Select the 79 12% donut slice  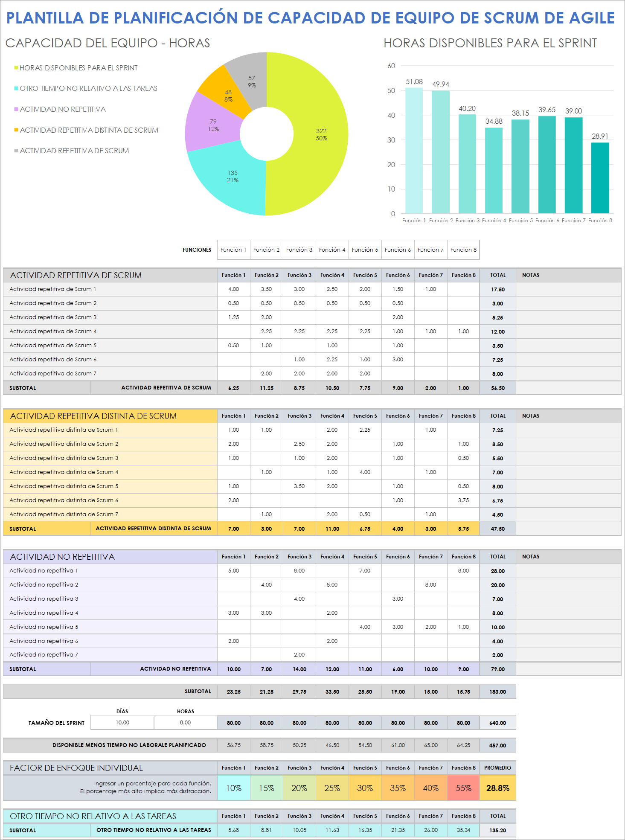tap(213, 125)
